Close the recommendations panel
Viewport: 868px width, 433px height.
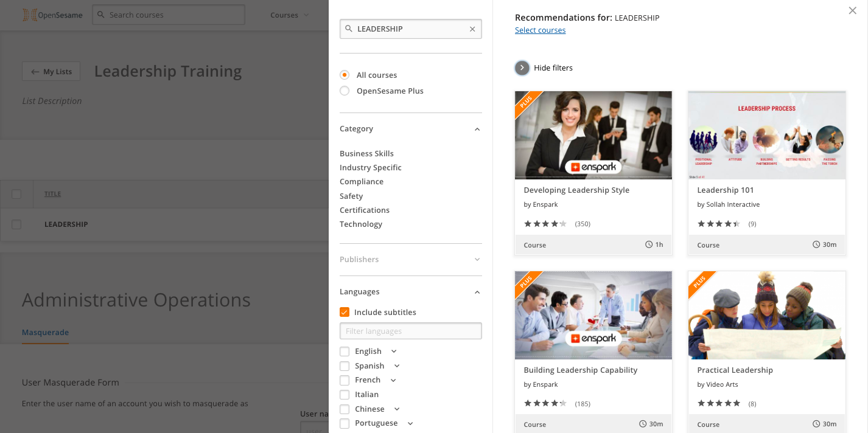pos(853,10)
